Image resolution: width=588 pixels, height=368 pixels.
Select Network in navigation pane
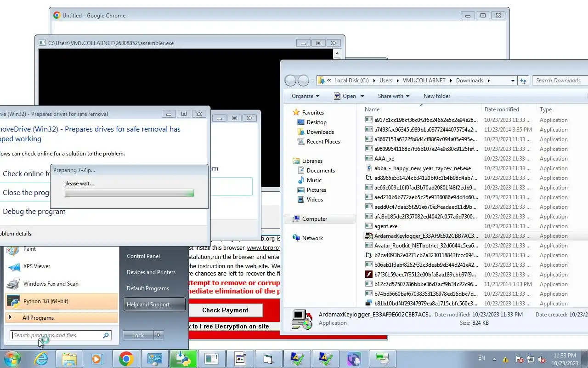coord(313,238)
